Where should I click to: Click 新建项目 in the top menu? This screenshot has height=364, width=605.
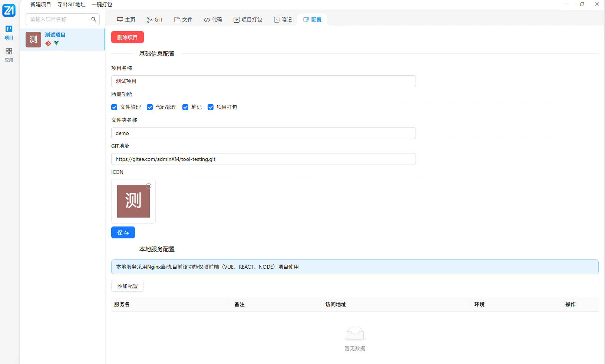click(x=40, y=4)
